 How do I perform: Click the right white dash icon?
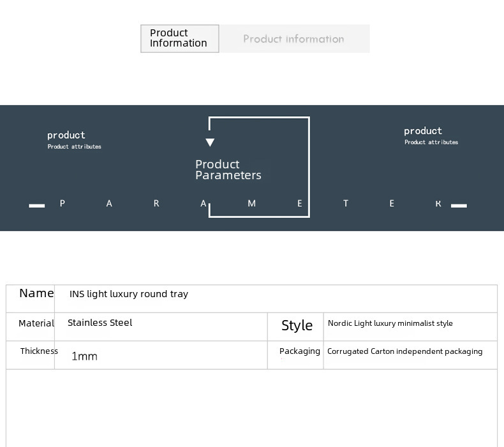tap(459, 205)
